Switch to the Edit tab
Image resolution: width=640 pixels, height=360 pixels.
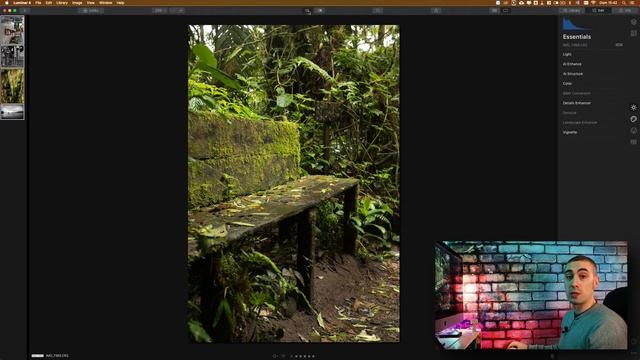(598, 11)
